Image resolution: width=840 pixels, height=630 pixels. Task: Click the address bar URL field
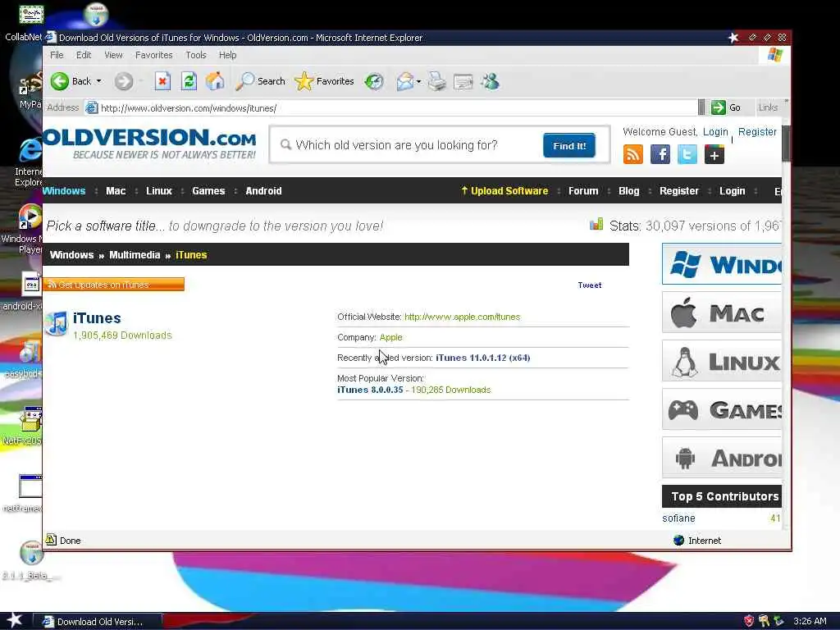coord(391,107)
